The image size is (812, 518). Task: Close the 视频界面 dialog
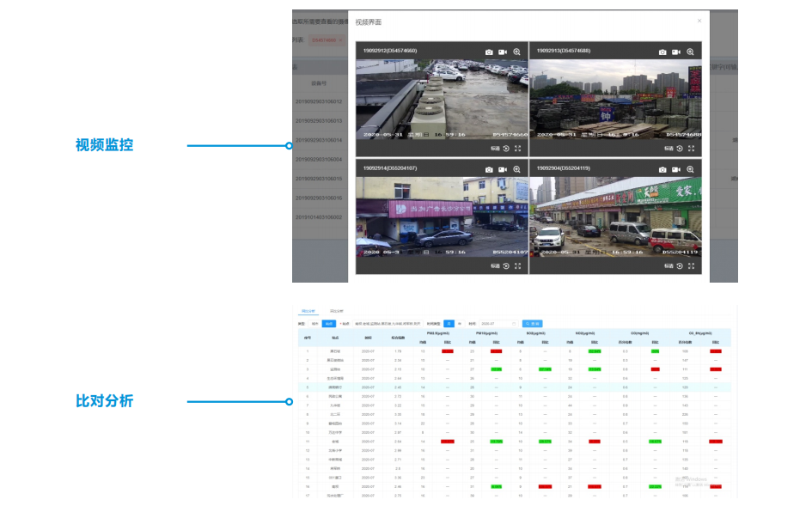699,21
